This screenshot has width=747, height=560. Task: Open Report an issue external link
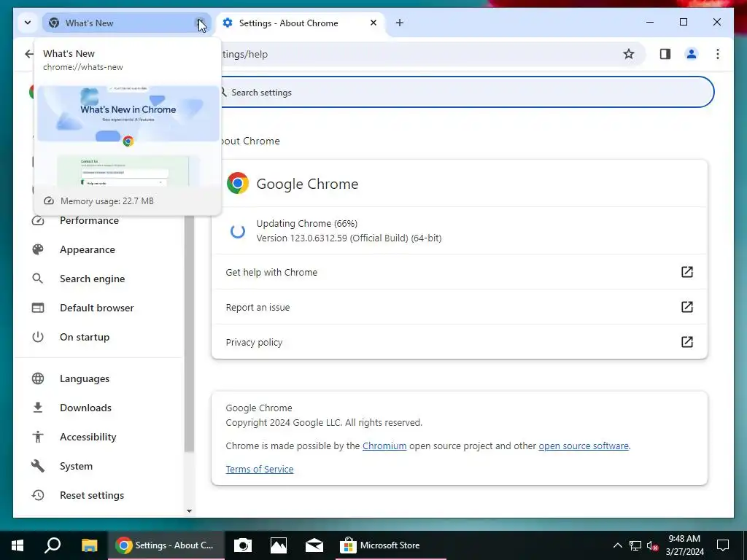coord(687,307)
